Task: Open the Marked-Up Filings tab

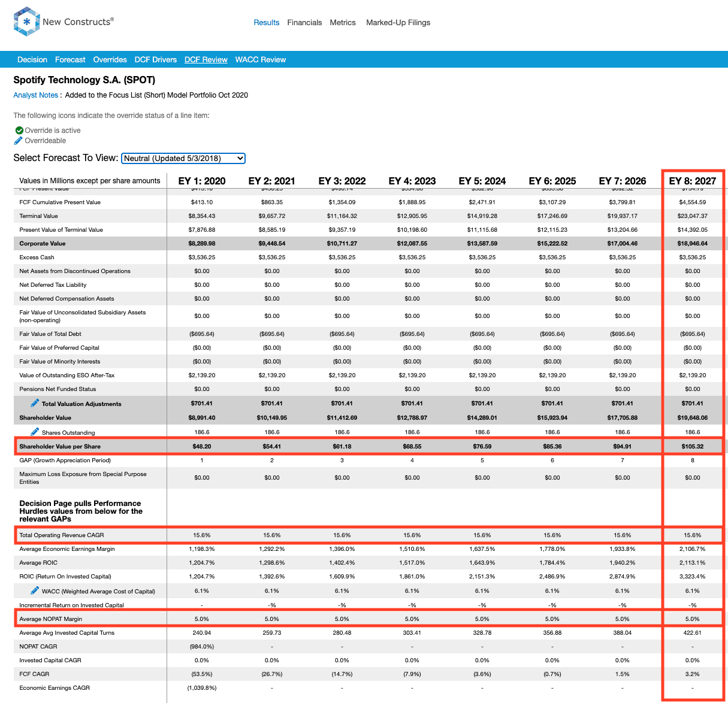Action: 398,23
